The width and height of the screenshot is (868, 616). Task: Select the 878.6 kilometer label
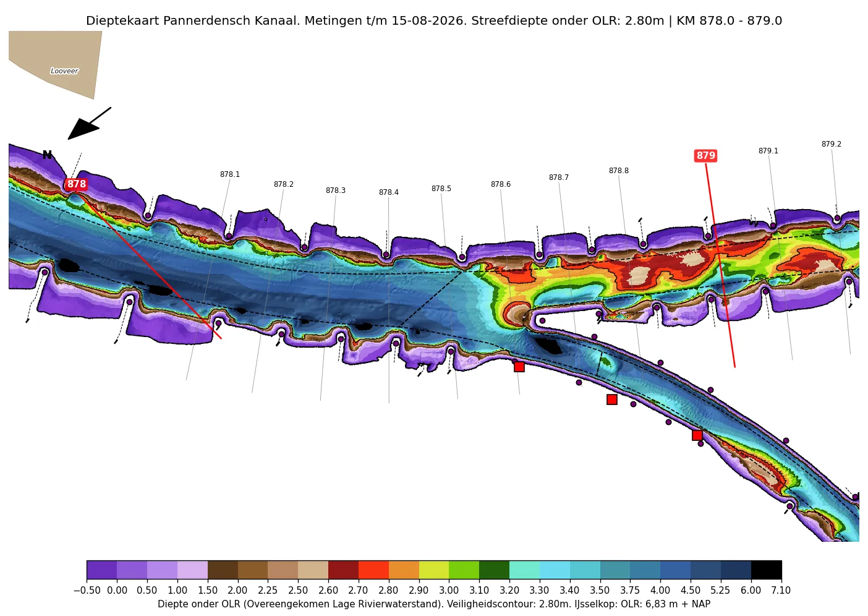[501, 184]
